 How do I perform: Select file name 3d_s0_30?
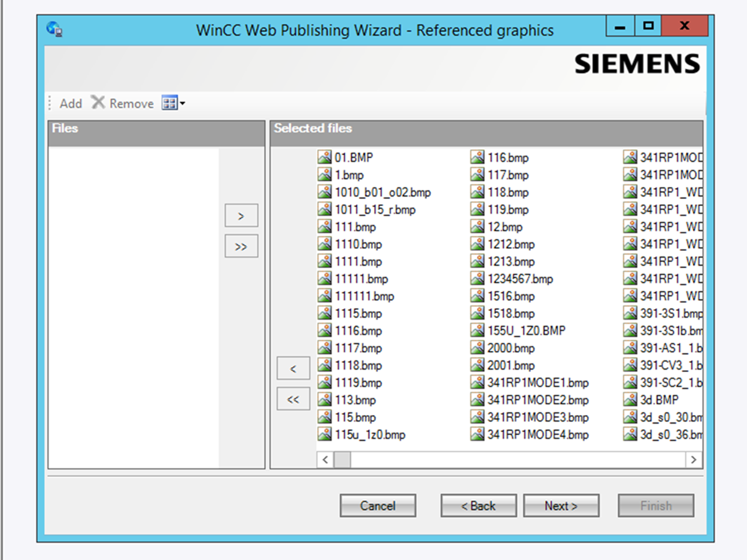tap(672, 417)
